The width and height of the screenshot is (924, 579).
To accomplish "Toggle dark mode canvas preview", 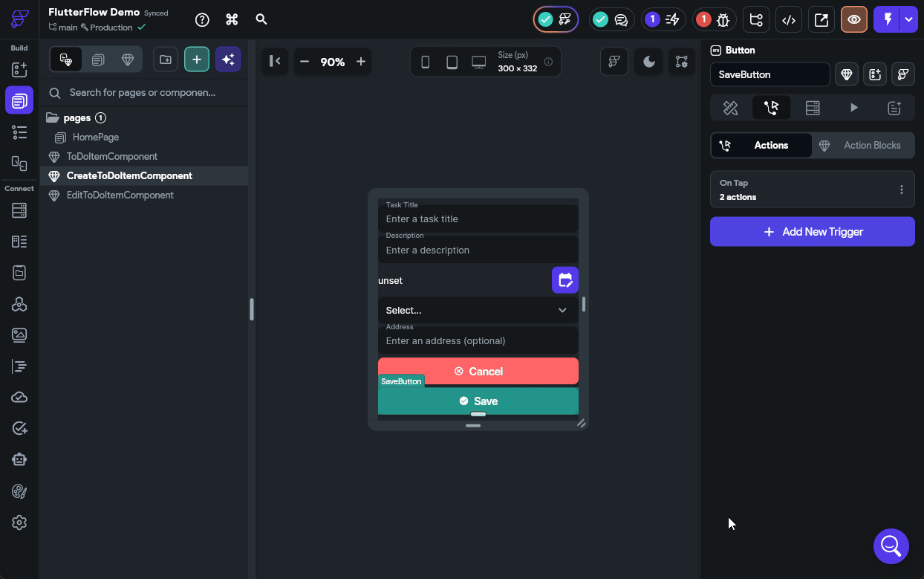I will tap(648, 62).
